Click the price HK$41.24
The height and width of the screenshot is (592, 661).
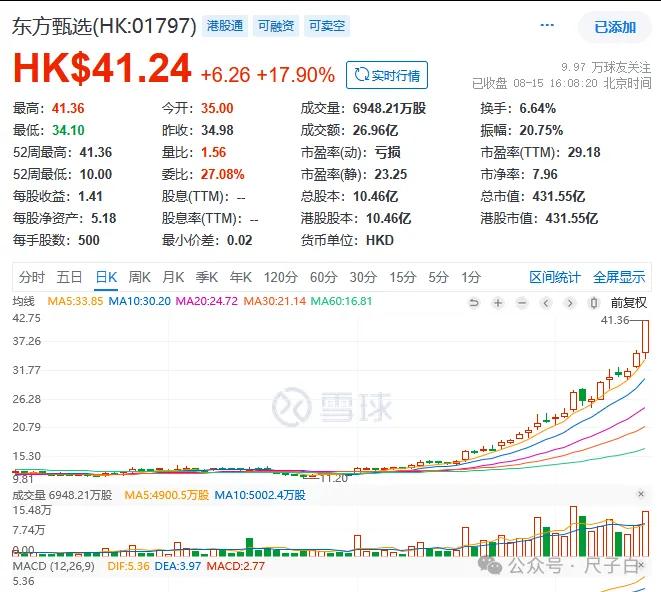[102, 69]
